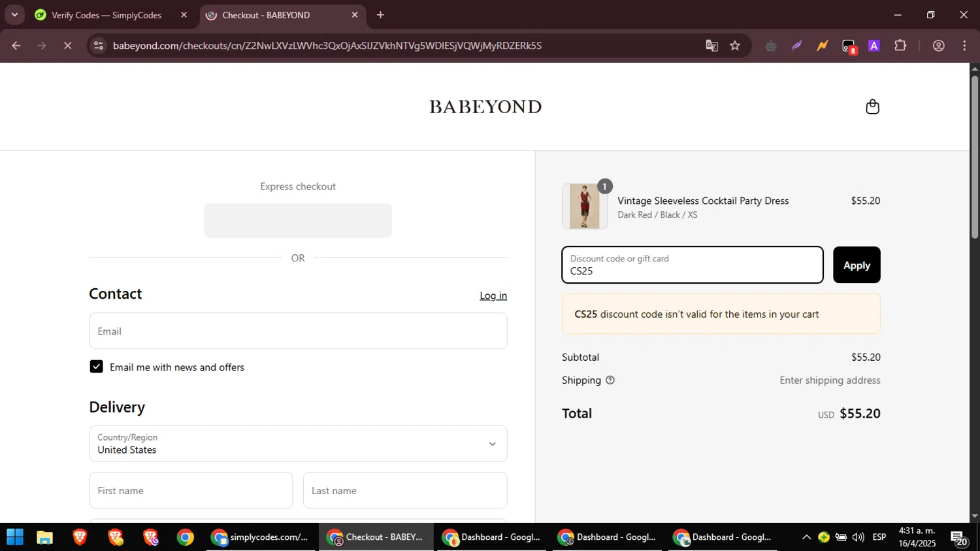The width and height of the screenshot is (980, 551).
Task: Click the Email input field
Action: pos(298,331)
